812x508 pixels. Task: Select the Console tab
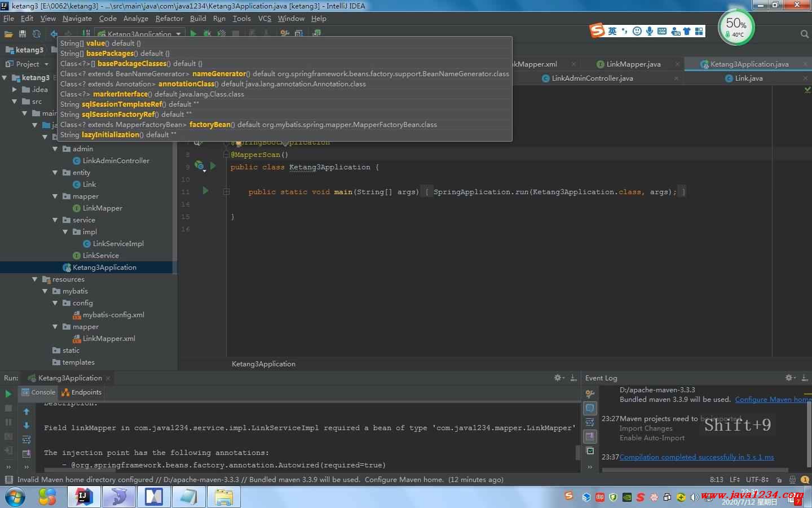coord(38,392)
